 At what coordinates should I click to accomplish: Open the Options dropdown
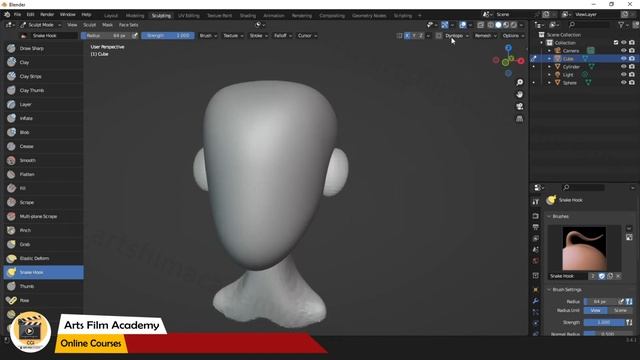click(513, 36)
